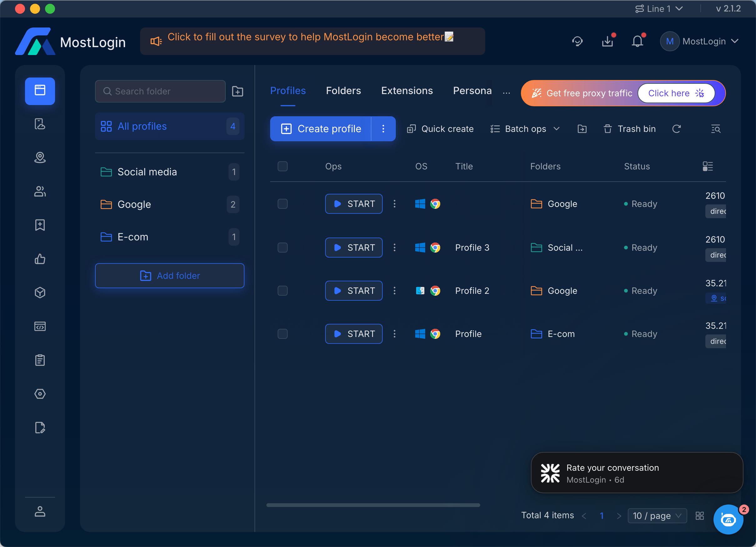756x547 pixels.
Task: Focus the Search folder input
Action: pos(160,91)
